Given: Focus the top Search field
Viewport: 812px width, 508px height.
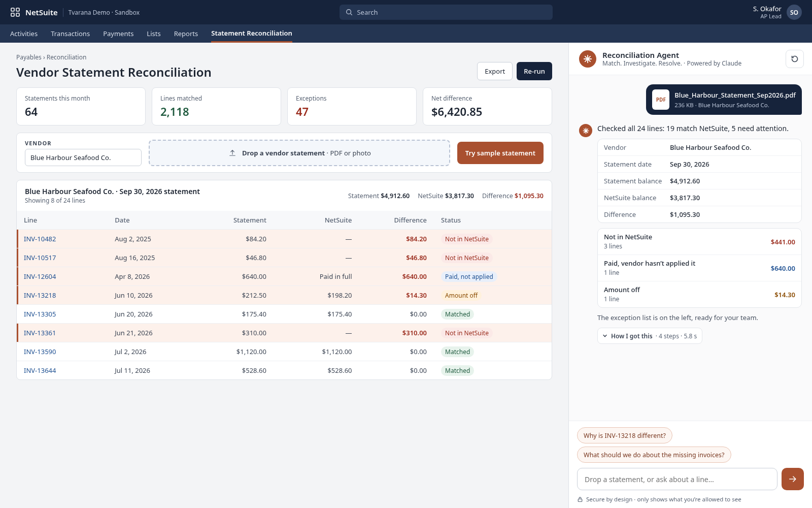Looking at the screenshot, I should 446,12.
